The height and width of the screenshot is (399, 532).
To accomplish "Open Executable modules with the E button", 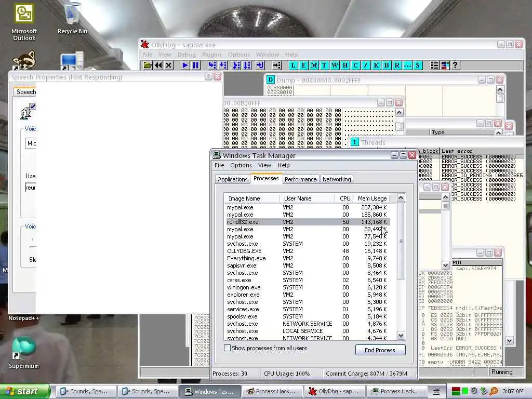I will [x=303, y=65].
